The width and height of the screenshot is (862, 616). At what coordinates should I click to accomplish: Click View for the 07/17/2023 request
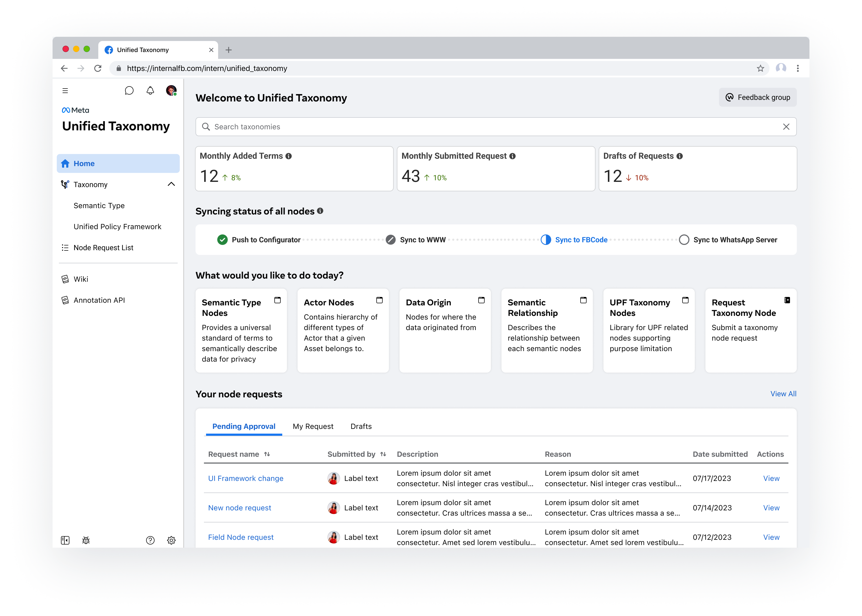click(771, 478)
